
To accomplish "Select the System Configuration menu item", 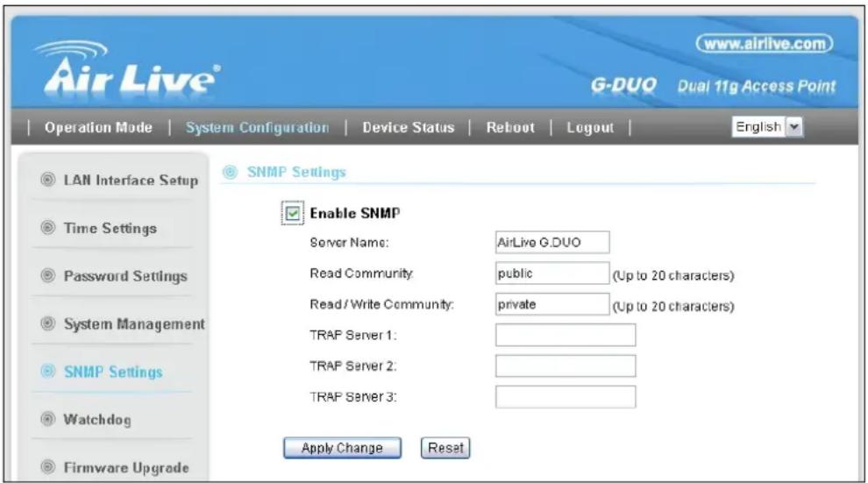I will (258, 127).
